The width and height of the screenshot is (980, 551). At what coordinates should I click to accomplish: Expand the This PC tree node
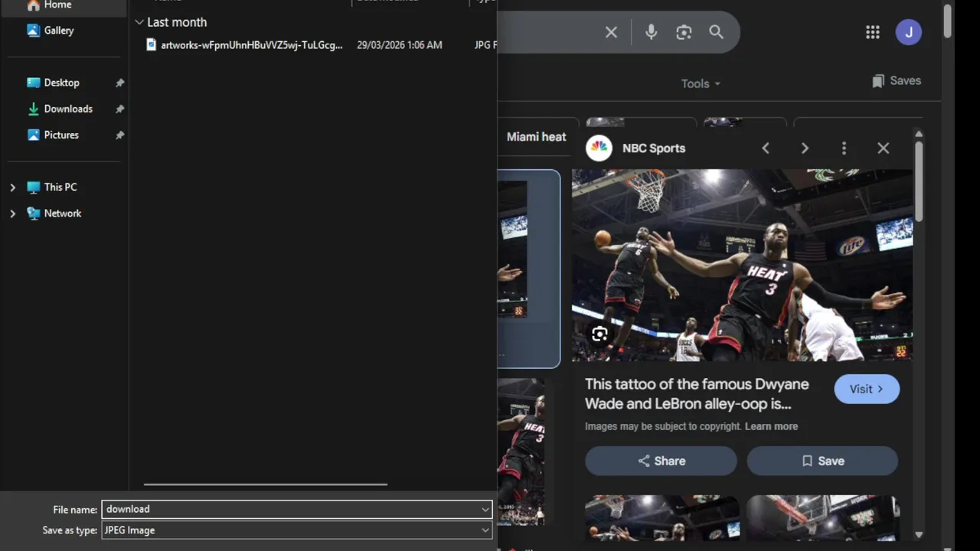point(12,187)
